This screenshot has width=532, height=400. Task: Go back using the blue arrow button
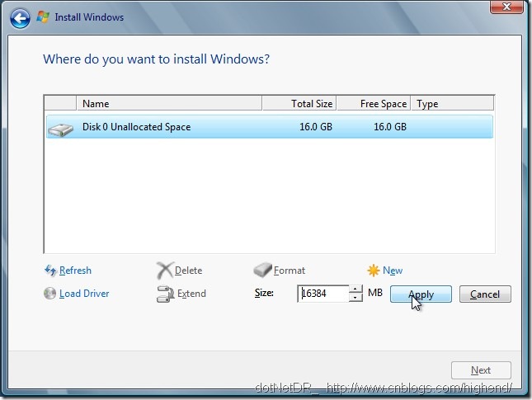[20, 18]
